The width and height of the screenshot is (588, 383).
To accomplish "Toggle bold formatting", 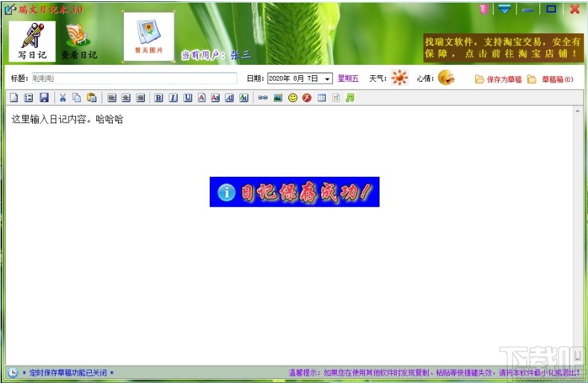I will coord(159,98).
